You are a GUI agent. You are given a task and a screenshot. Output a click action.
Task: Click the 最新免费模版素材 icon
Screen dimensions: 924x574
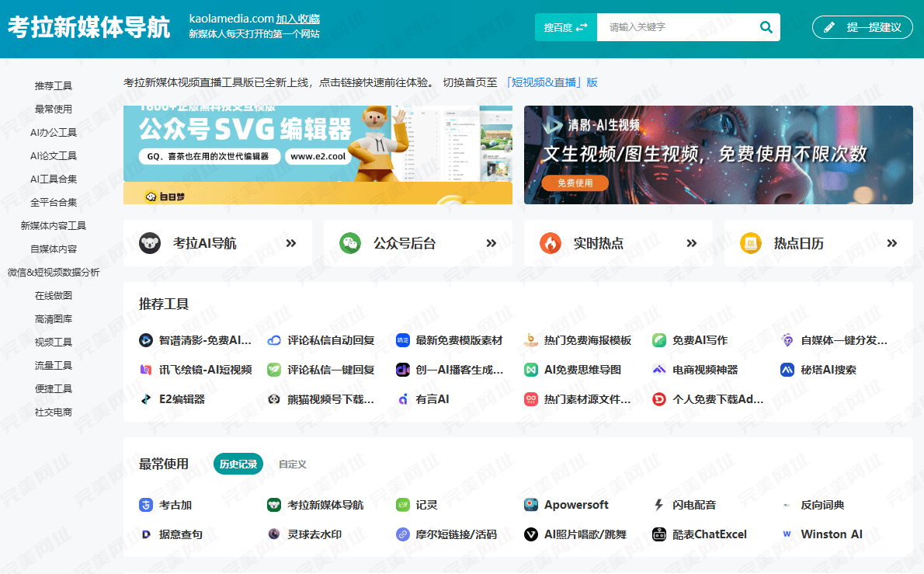(402, 340)
